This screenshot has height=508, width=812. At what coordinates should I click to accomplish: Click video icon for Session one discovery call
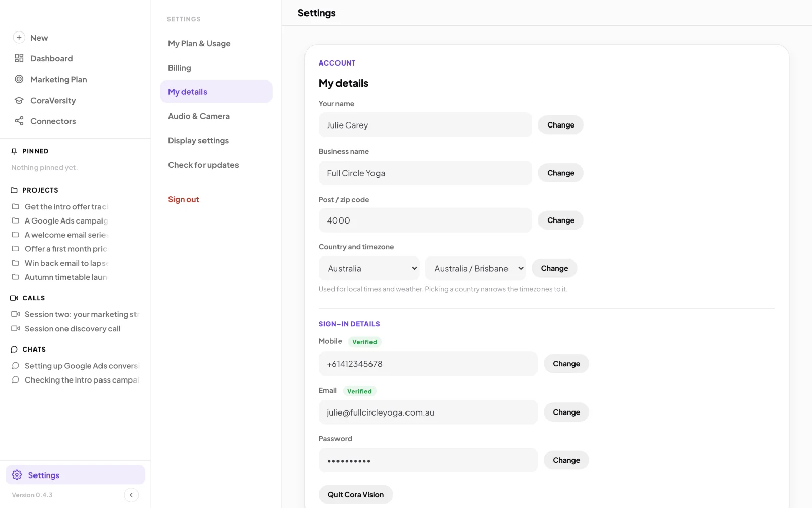16,328
